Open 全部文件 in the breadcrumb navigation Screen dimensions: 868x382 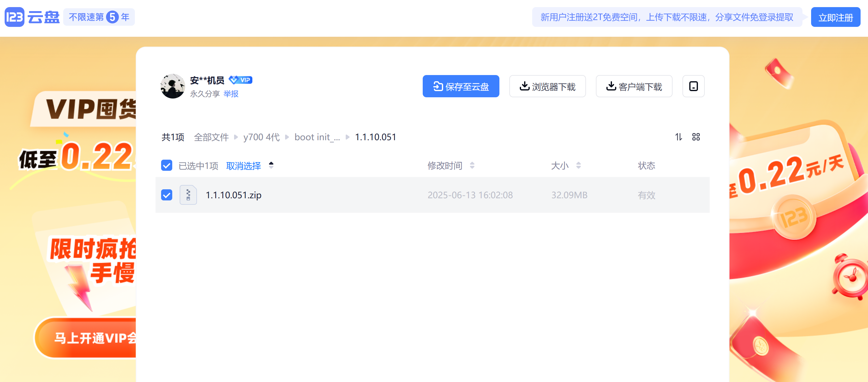tap(211, 137)
